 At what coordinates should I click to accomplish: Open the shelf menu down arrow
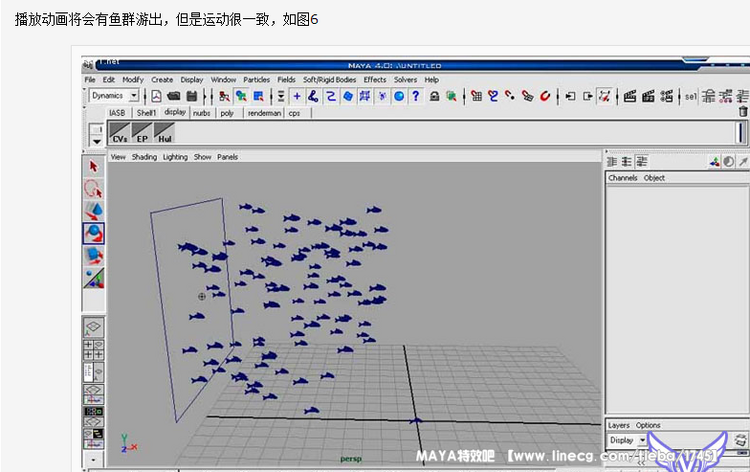tap(97, 141)
